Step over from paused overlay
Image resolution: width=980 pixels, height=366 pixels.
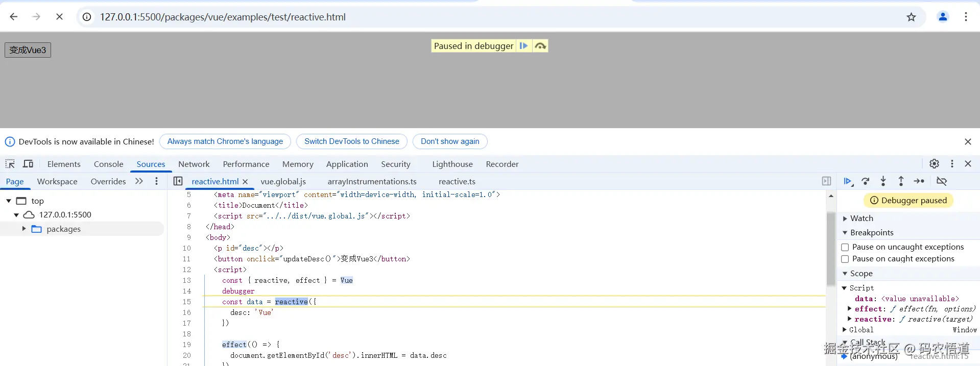pyautogui.click(x=540, y=46)
